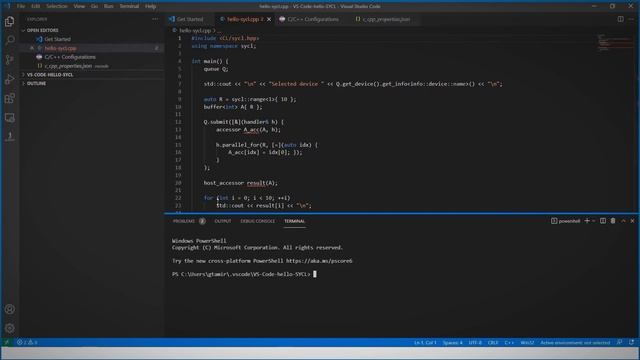Viewport: 640px width, 360px height.
Task: Click the remote window indicator in status bar
Action: pos(6,342)
